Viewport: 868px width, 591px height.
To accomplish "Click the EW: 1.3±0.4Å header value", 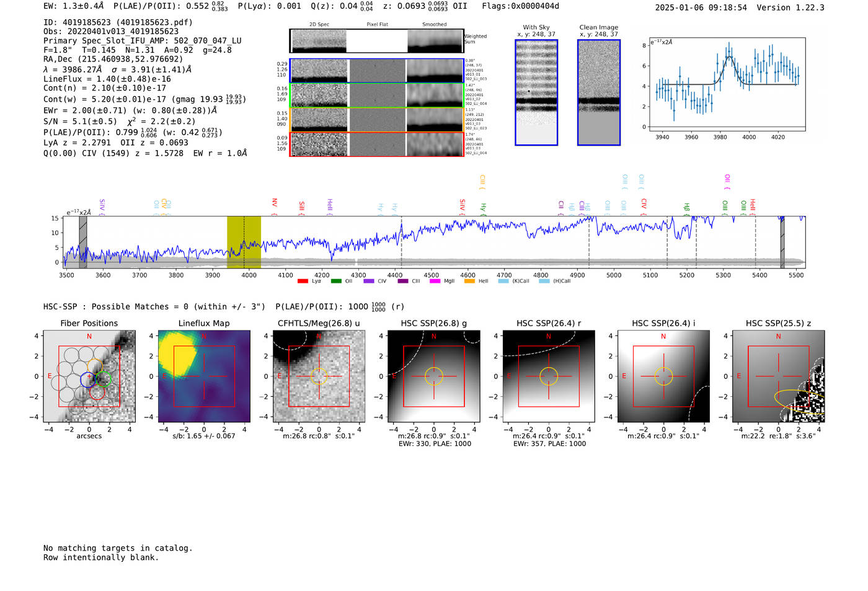I will click(x=74, y=6).
